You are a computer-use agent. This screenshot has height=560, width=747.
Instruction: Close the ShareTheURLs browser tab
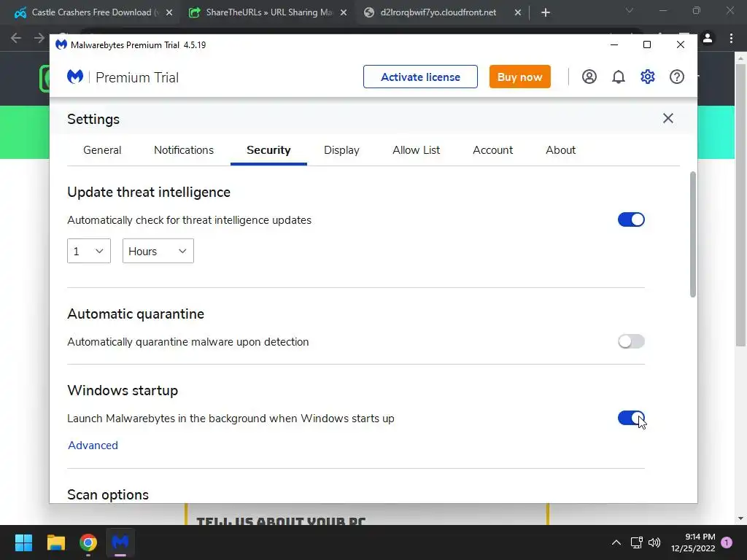click(344, 12)
